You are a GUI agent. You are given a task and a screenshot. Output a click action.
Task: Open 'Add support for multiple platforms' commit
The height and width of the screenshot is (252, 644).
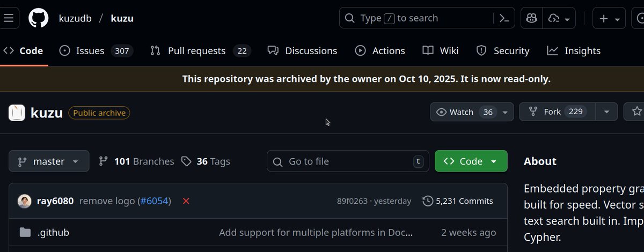pyautogui.click(x=316, y=233)
